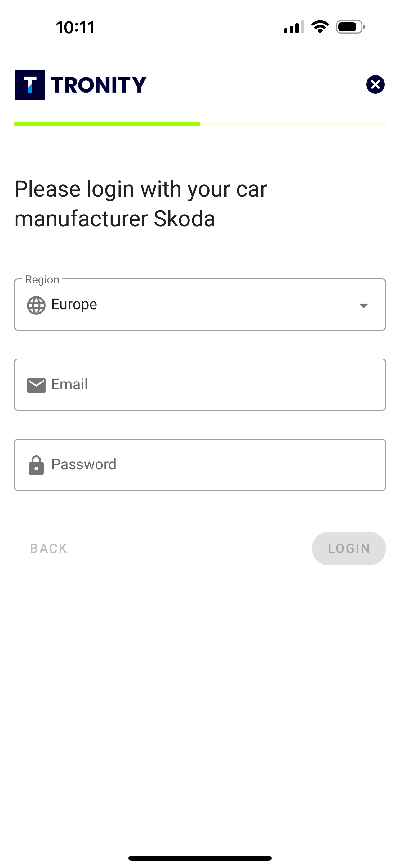Click the unfilled progress bar segment
Viewport: 400px width, 868px height.
[293, 124]
